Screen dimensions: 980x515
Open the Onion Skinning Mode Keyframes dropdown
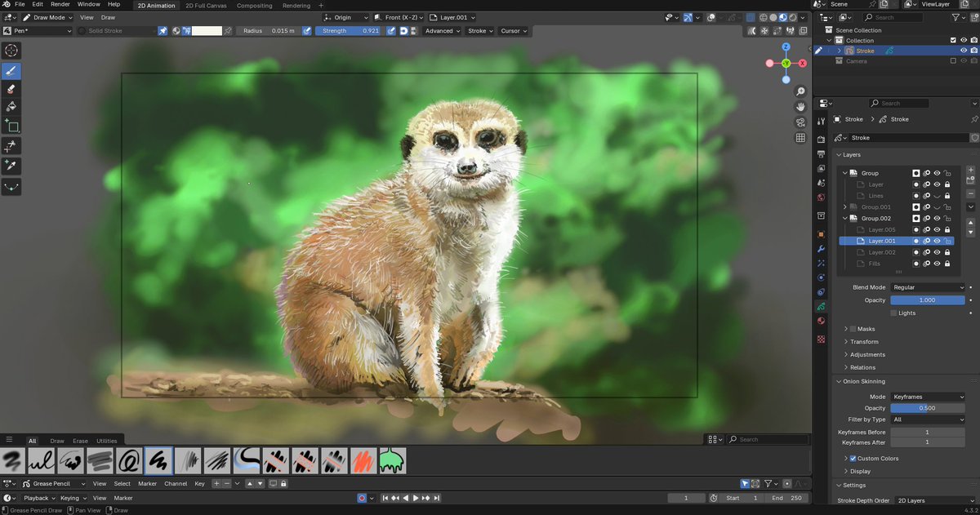tap(928, 397)
